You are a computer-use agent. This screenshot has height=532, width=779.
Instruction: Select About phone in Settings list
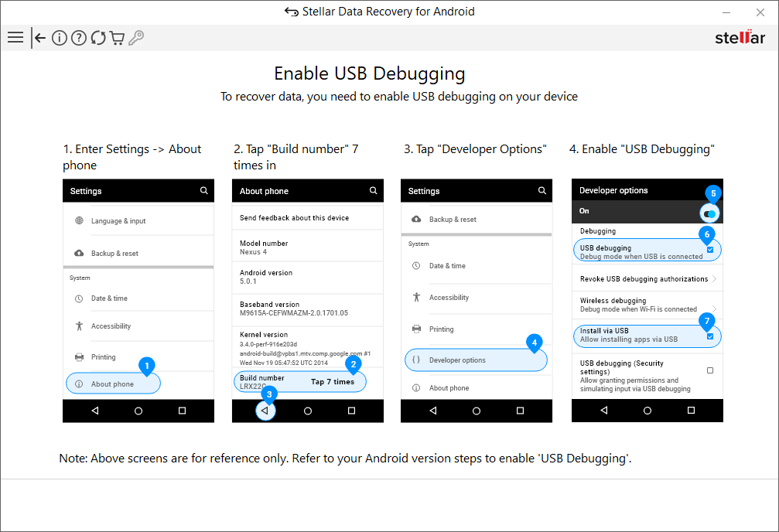pyautogui.click(x=113, y=383)
